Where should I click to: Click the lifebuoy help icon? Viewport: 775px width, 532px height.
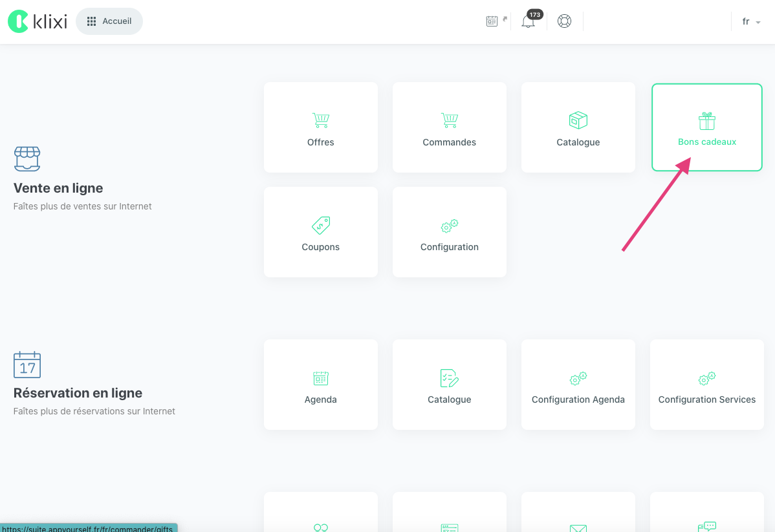coord(564,21)
